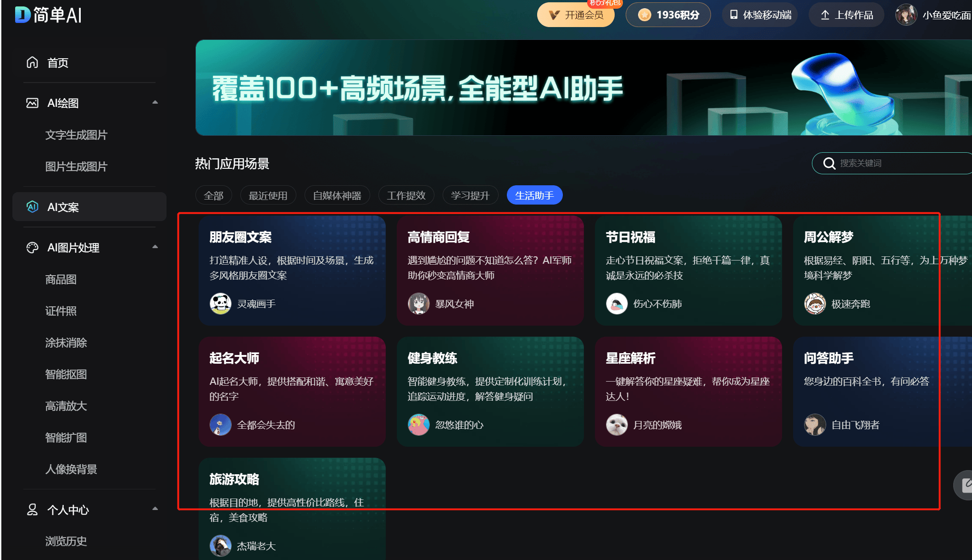Select the 工作提效 category tab

(406, 196)
